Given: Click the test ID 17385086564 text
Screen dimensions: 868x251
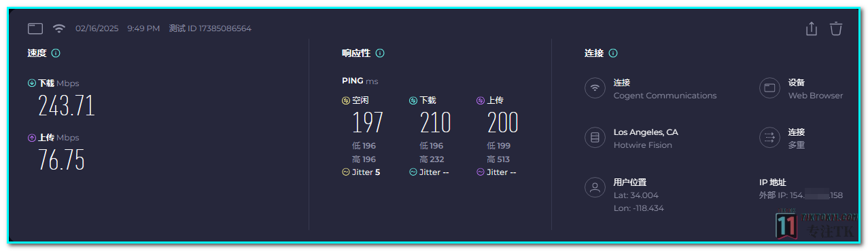Looking at the screenshot, I should pyautogui.click(x=210, y=28).
